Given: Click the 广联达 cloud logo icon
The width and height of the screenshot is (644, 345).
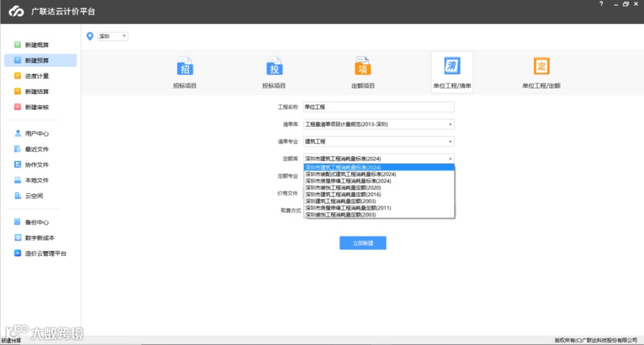Looking at the screenshot, I should [x=17, y=11].
